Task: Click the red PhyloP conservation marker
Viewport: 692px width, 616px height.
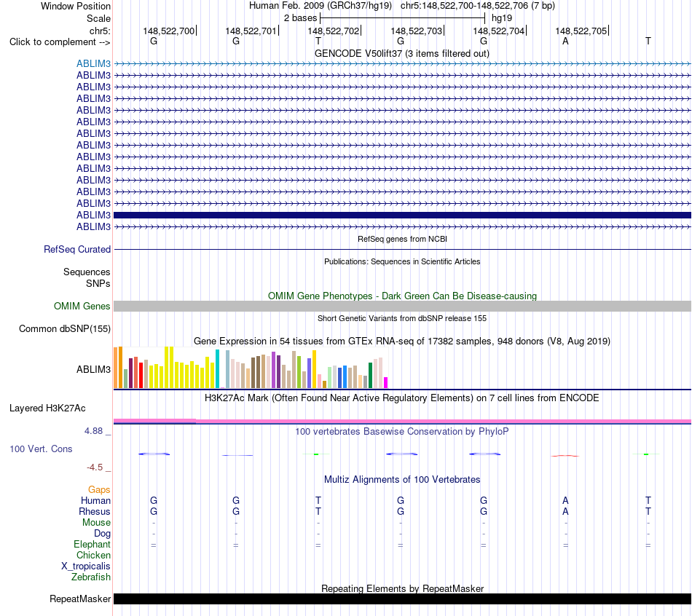Action: tap(565, 456)
